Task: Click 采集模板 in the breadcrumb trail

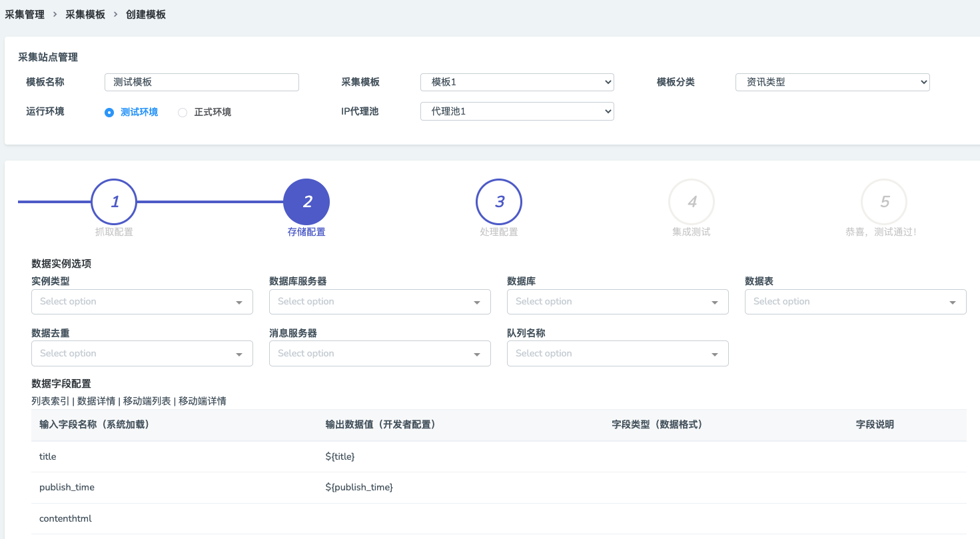Action: 85,13
